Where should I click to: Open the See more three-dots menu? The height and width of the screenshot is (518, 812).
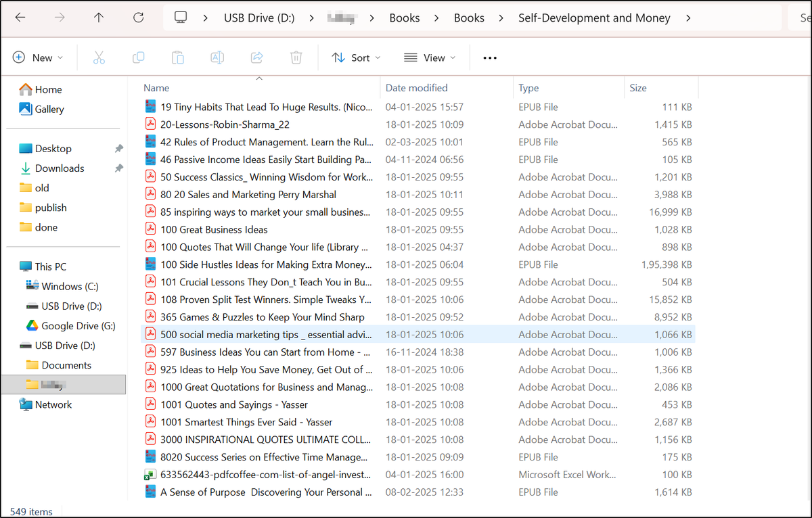pos(490,58)
